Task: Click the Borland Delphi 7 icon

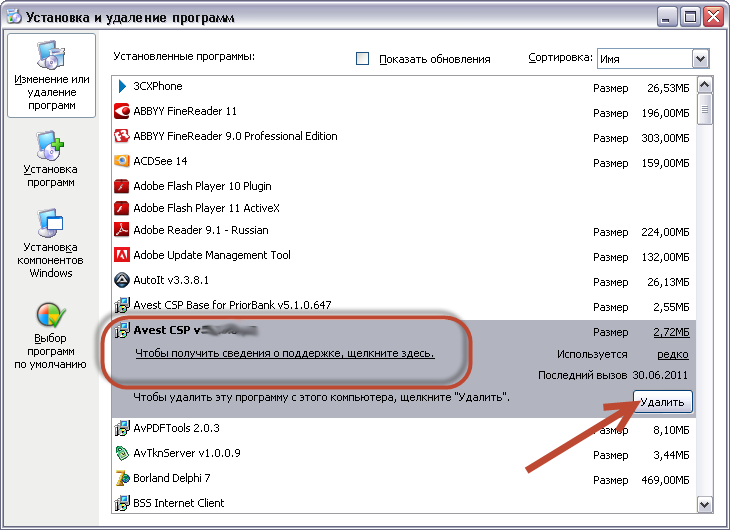Action: (x=122, y=479)
